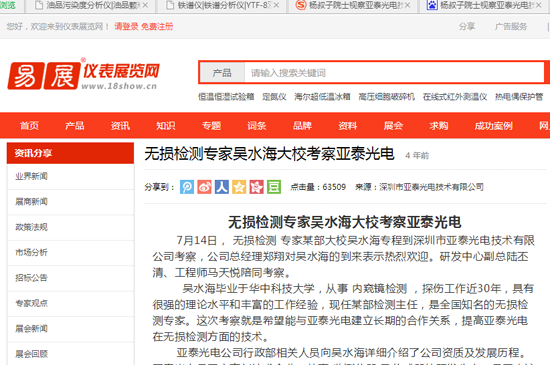Select 展商新闻 in the sidebar
The image size is (550, 365).
click(71, 202)
